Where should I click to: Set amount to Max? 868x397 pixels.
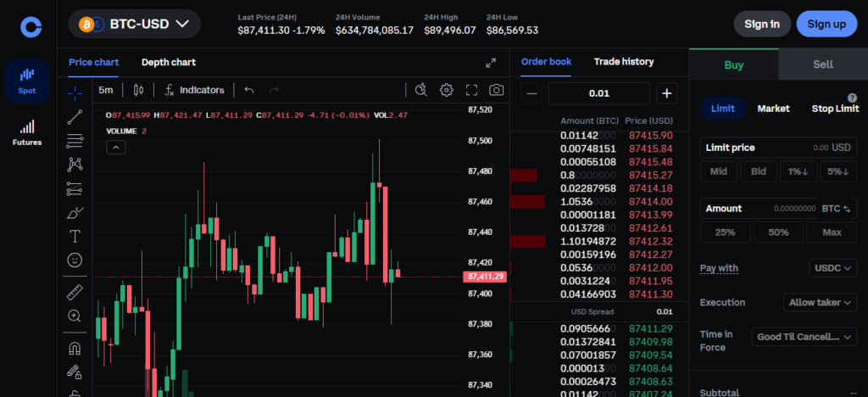click(832, 232)
